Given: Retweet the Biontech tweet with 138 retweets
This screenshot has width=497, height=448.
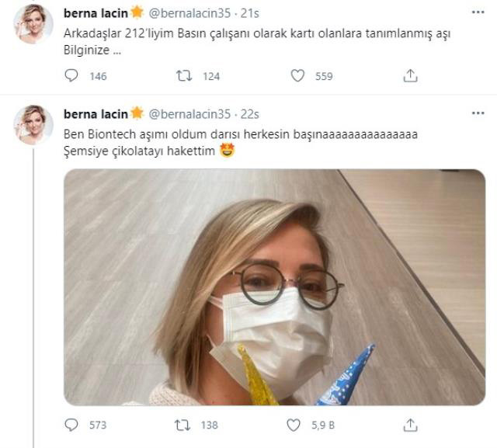Looking at the screenshot, I should [186, 425].
